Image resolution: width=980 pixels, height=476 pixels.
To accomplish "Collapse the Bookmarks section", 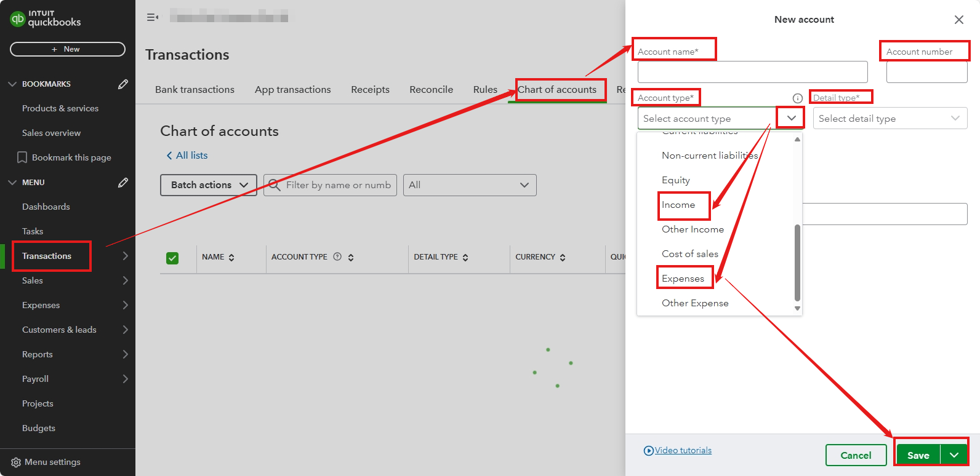I will 12,84.
